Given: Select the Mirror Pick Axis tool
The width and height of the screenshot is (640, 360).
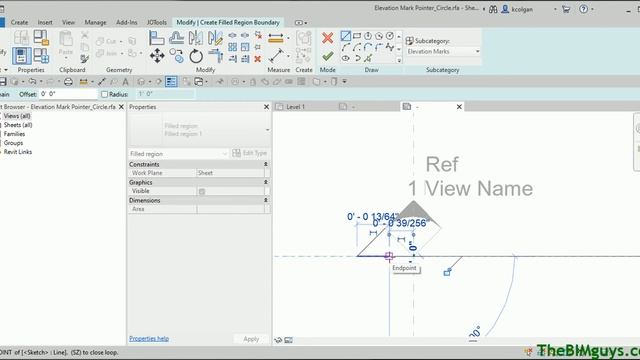Looking at the screenshot, I should click(196, 38).
